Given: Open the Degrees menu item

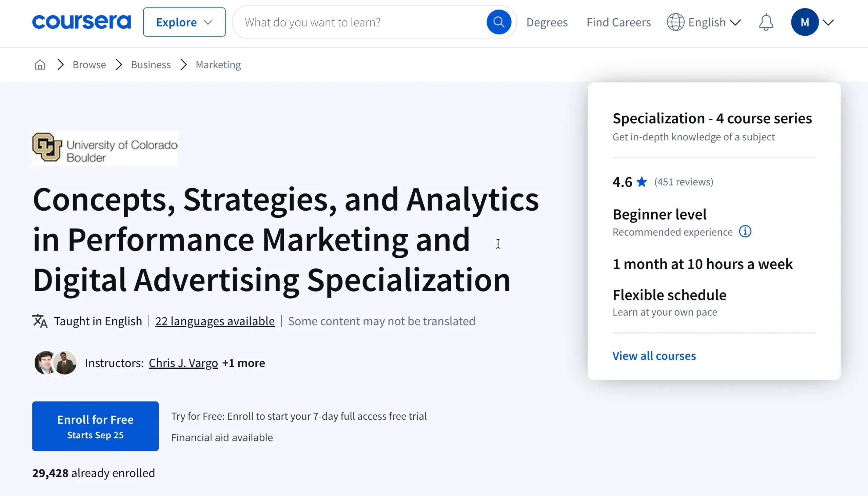Looking at the screenshot, I should pos(547,22).
